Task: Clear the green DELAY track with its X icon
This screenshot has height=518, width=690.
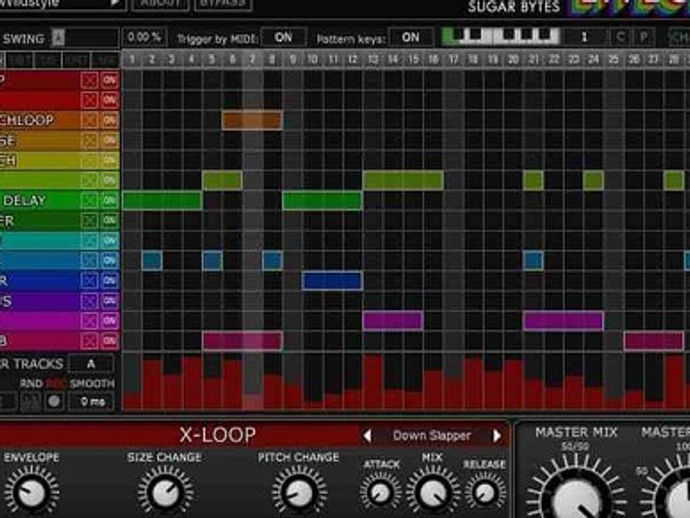Action: 89,201
